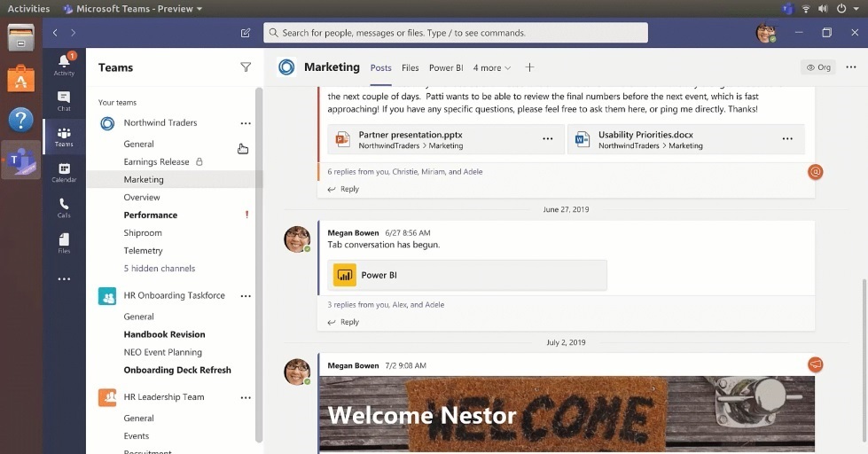Expand 5 hidden channels
This screenshot has height=454, width=868.
(x=160, y=268)
